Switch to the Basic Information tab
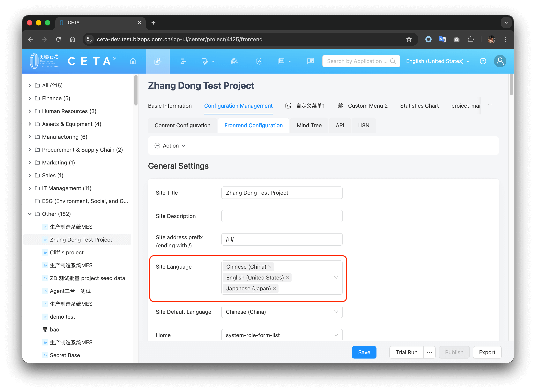536x392 pixels. coord(170,106)
